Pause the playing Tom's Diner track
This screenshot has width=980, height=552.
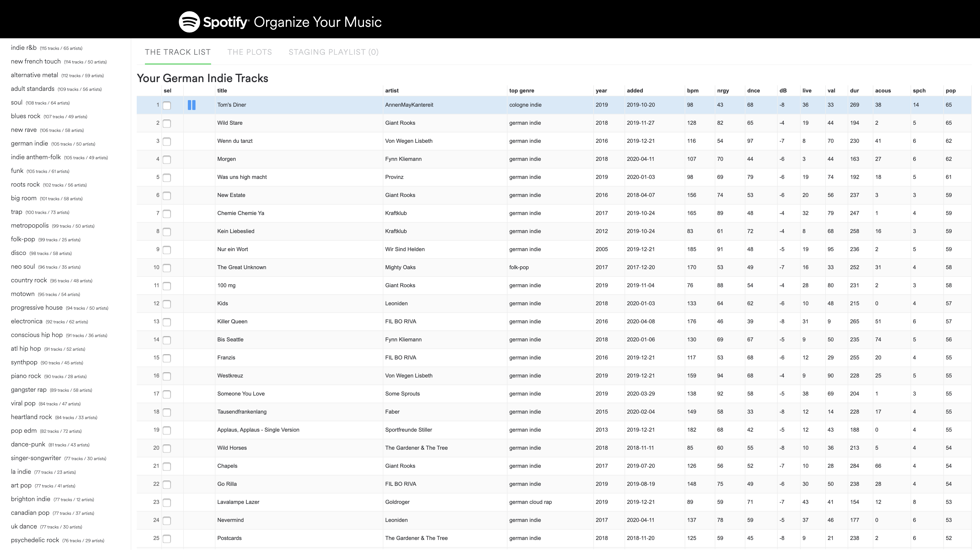coord(192,105)
